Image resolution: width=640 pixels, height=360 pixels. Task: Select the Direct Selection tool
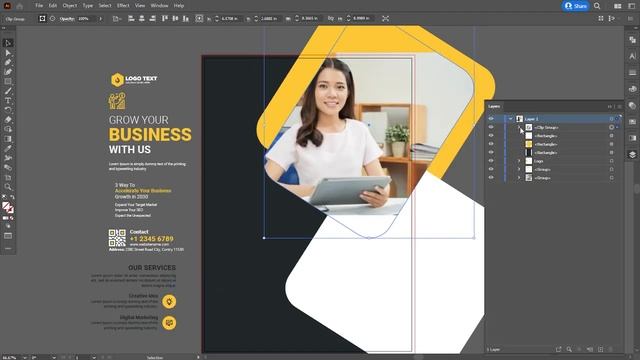click(8, 53)
